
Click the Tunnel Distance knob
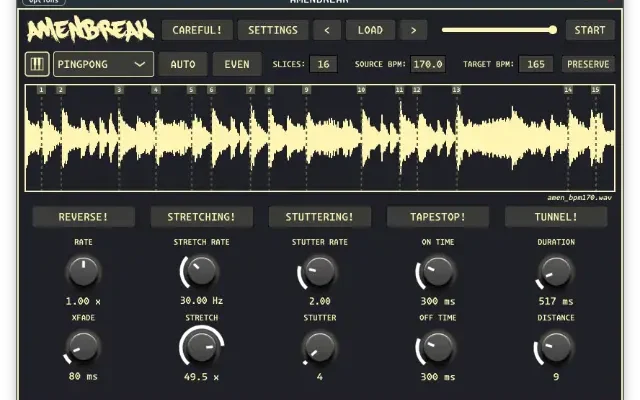pos(555,347)
